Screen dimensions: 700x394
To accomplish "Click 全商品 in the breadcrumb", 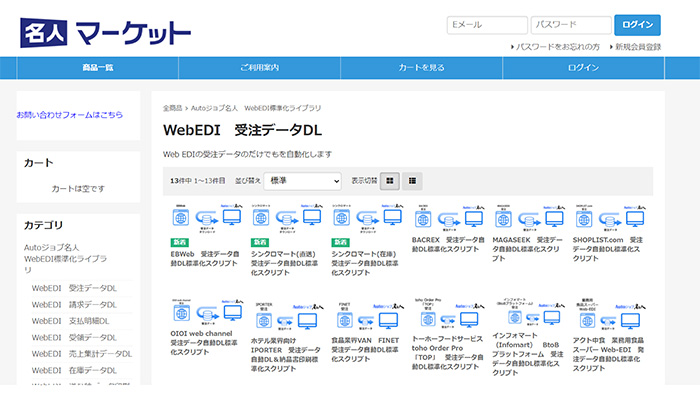I will pos(172,108).
